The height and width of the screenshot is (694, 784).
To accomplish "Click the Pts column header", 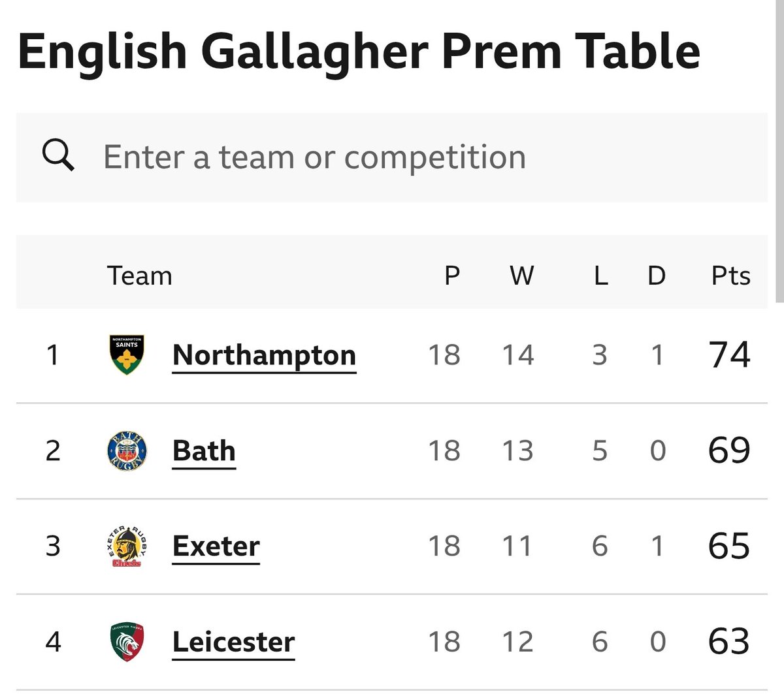I will [x=730, y=276].
